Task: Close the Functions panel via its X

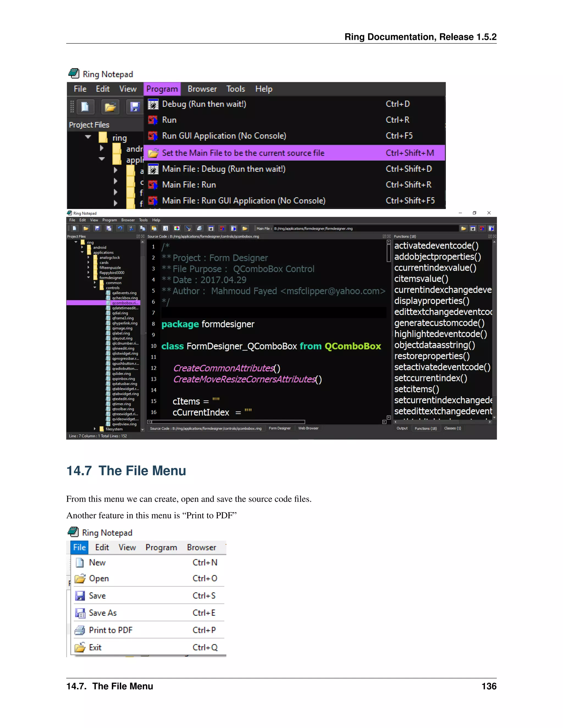Action: 494,236
